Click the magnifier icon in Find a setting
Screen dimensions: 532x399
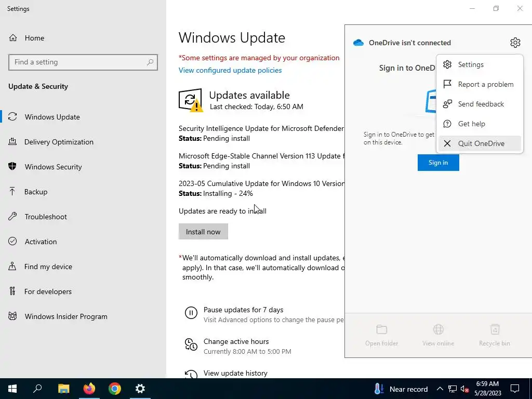tap(150, 62)
